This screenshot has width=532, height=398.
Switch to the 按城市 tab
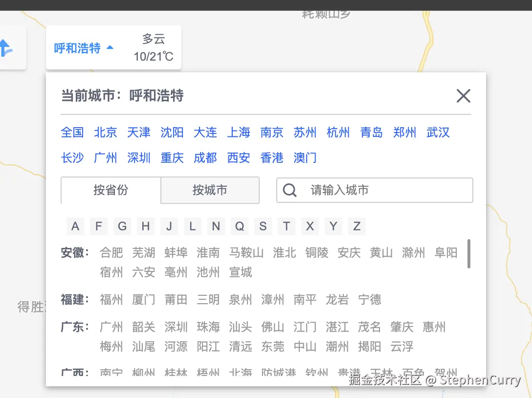pos(210,190)
